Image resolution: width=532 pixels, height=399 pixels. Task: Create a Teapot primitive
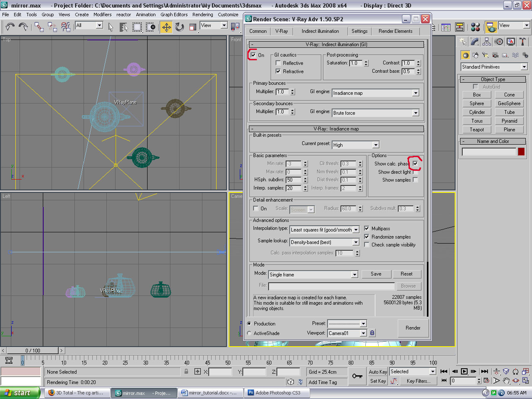pos(477,130)
